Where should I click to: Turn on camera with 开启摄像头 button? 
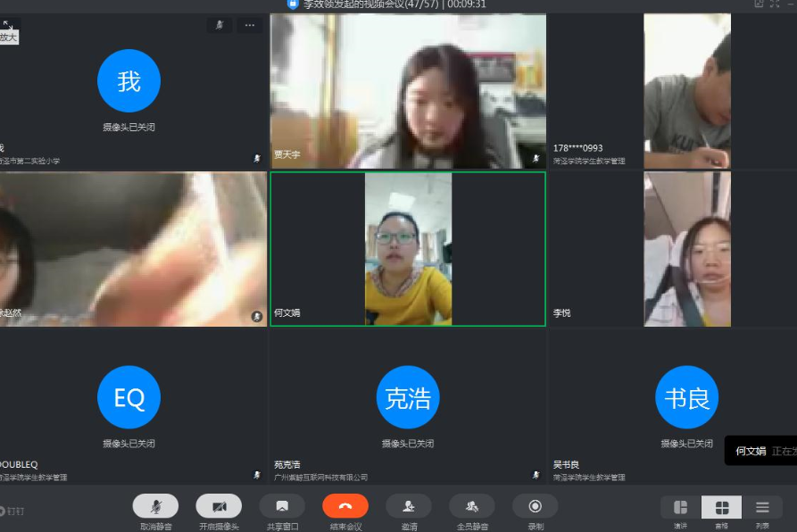219,506
